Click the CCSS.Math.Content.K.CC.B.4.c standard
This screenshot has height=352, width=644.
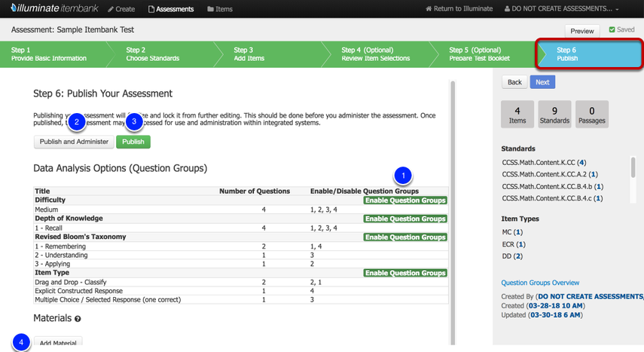552,198
